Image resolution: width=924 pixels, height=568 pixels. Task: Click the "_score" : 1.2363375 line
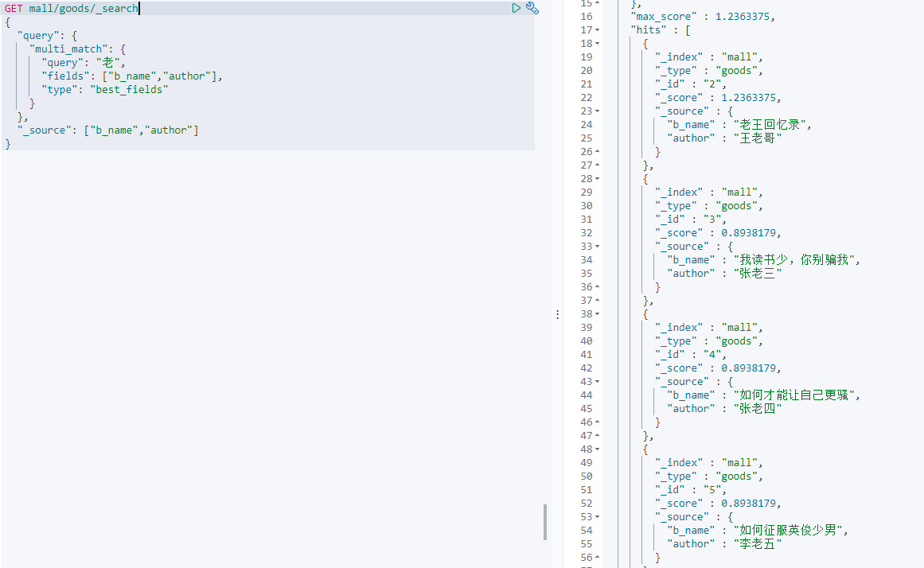[x=718, y=98]
